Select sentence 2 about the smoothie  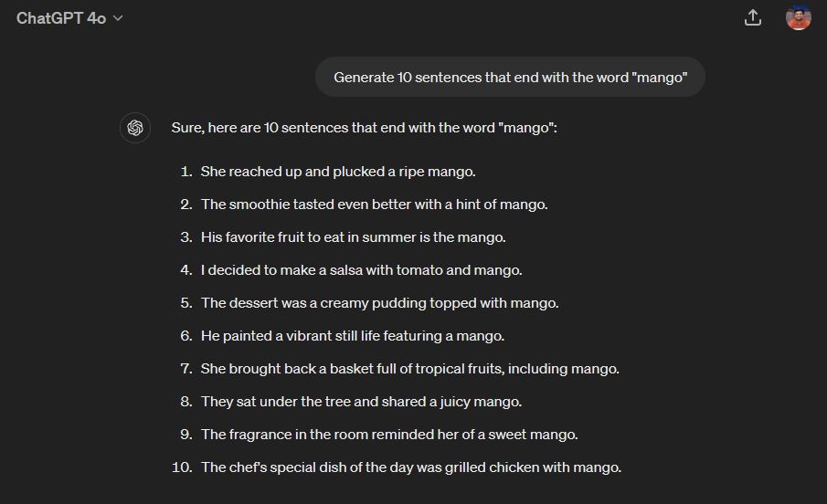coord(375,204)
